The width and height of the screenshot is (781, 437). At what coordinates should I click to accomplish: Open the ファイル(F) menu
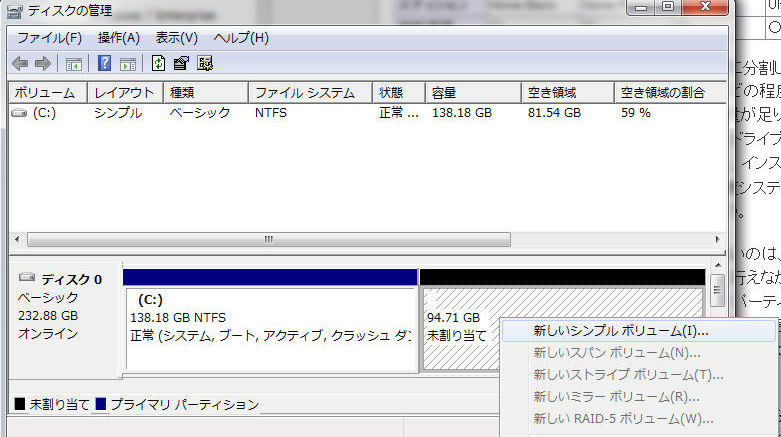pos(49,38)
